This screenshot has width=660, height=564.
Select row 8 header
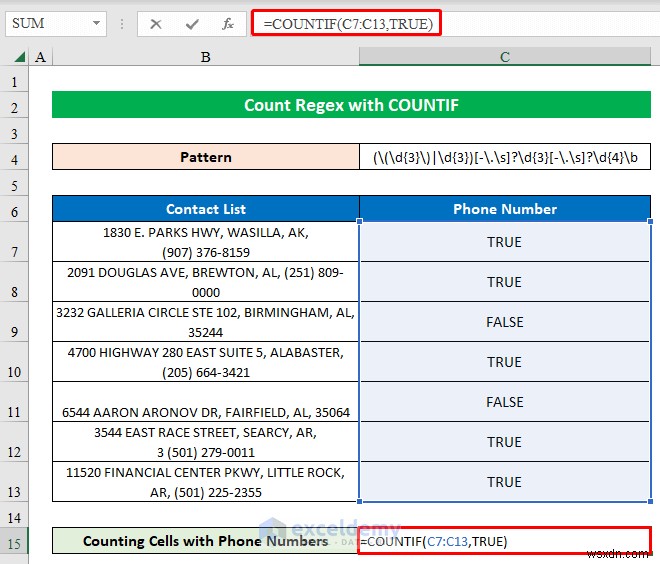click(14, 282)
